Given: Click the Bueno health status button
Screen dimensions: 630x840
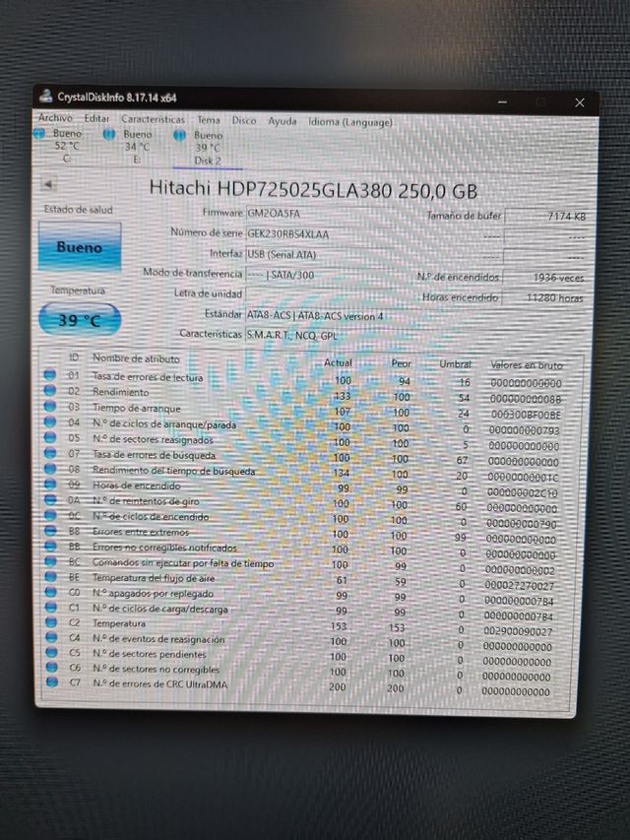Looking at the screenshot, I should (x=80, y=247).
